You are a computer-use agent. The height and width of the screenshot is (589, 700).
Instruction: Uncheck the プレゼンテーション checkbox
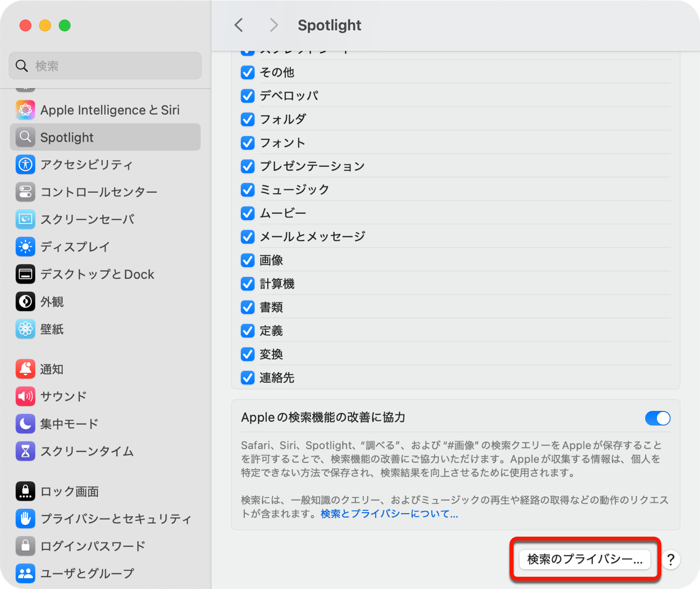[x=248, y=166]
